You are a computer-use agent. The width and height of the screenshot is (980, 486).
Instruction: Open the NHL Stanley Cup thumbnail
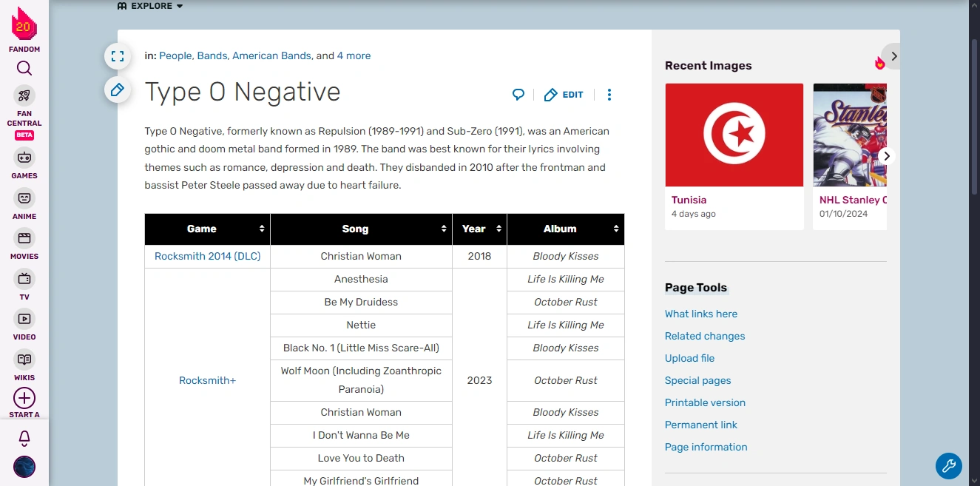[x=850, y=135]
